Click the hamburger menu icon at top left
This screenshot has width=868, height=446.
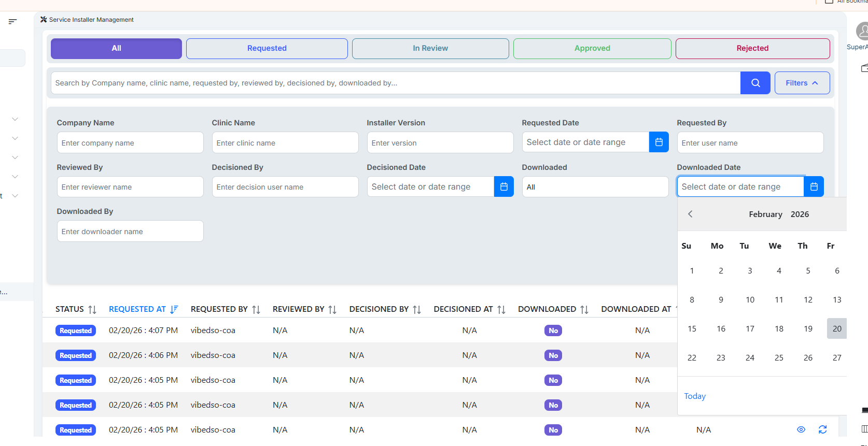(x=12, y=21)
